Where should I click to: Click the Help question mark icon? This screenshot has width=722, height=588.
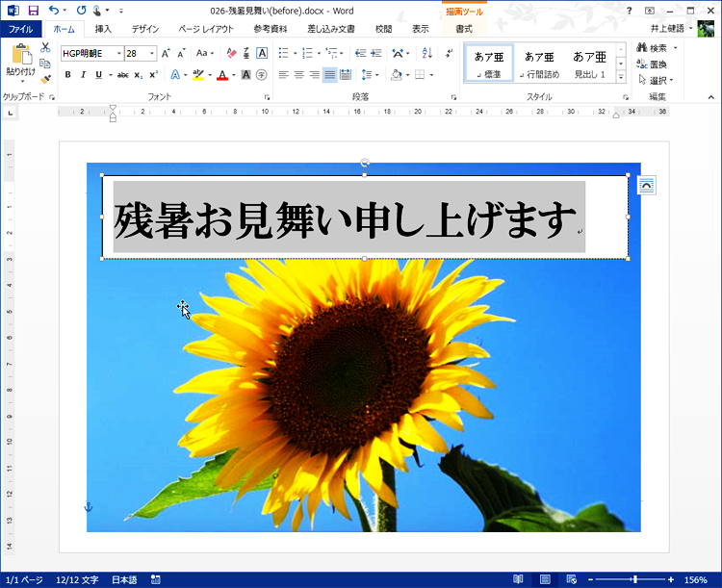click(x=629, y=11)
